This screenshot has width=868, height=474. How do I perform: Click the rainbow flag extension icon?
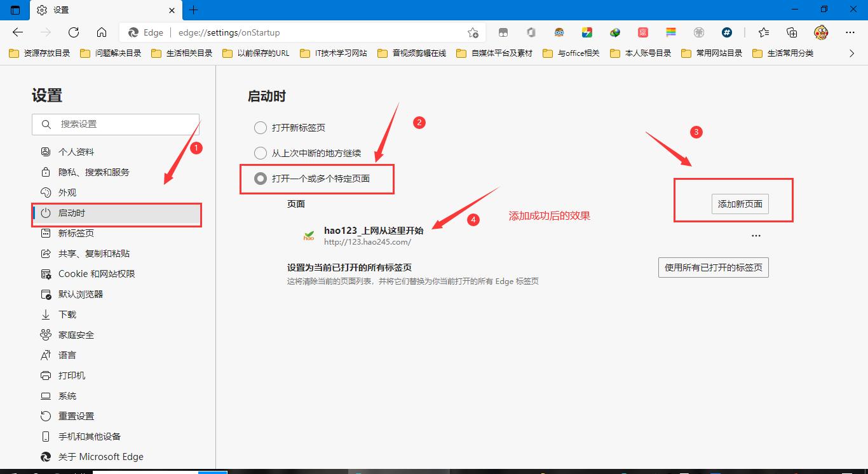[x=670, y=32]
